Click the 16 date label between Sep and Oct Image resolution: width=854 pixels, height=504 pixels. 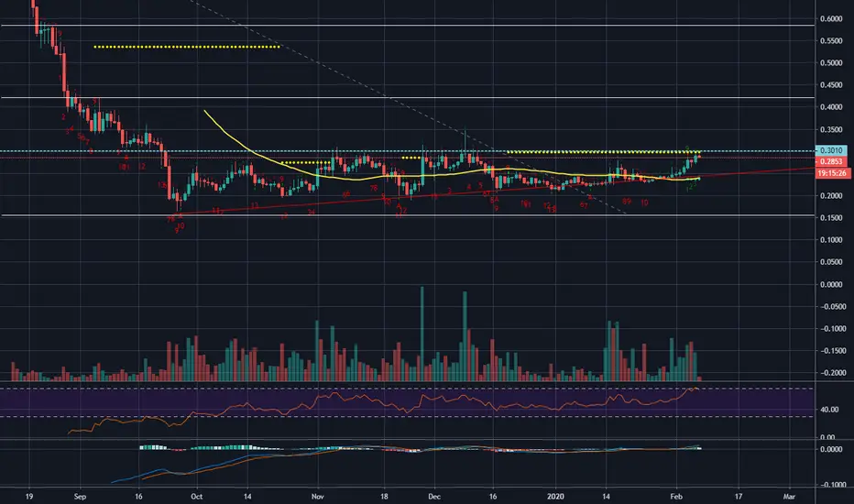[138, 497]
